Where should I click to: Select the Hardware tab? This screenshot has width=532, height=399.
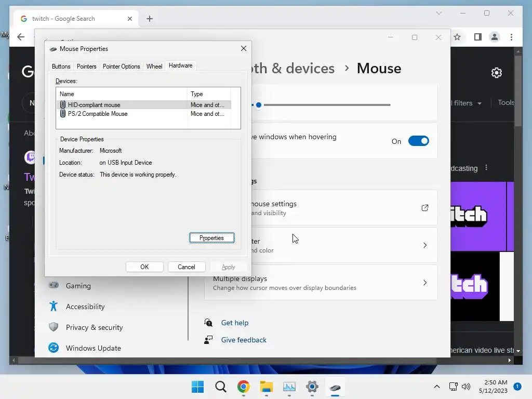tap(180, 65)
